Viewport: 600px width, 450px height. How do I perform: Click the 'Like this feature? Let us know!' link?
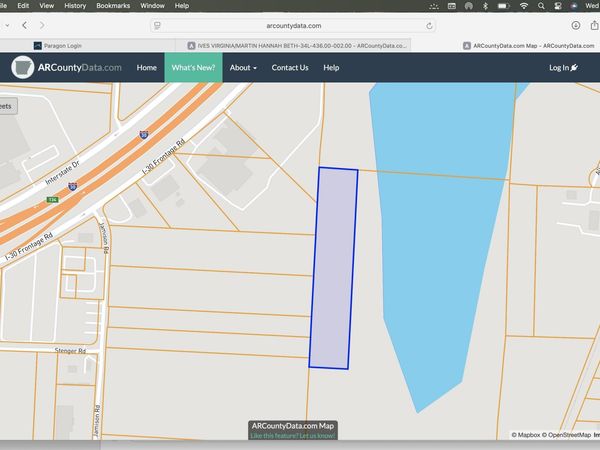point(293,436)
